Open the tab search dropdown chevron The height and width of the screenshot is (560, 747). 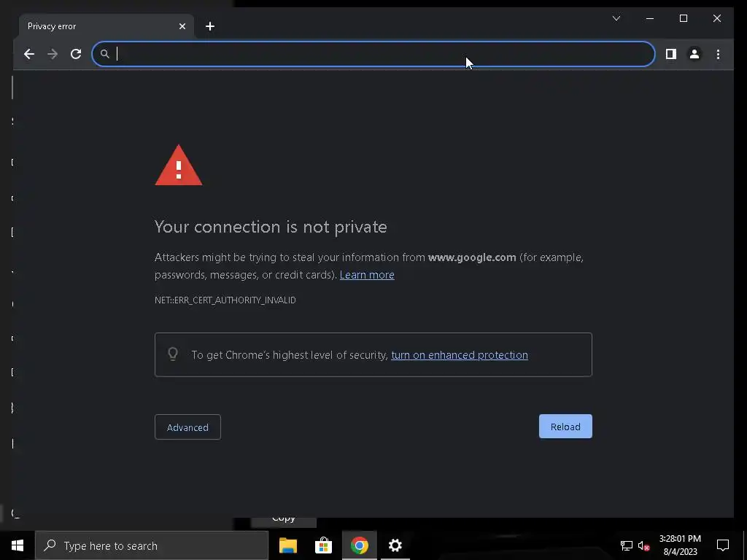pos(616,18)
